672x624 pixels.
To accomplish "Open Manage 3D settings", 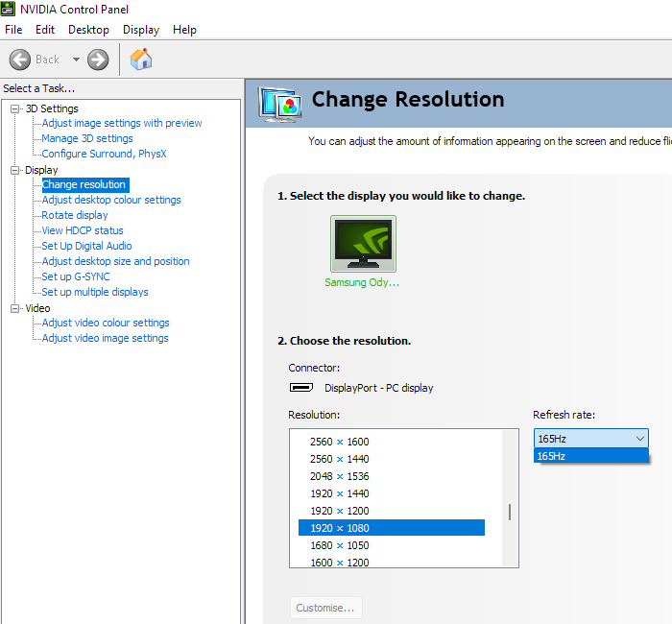I will (x=87, y=138).
